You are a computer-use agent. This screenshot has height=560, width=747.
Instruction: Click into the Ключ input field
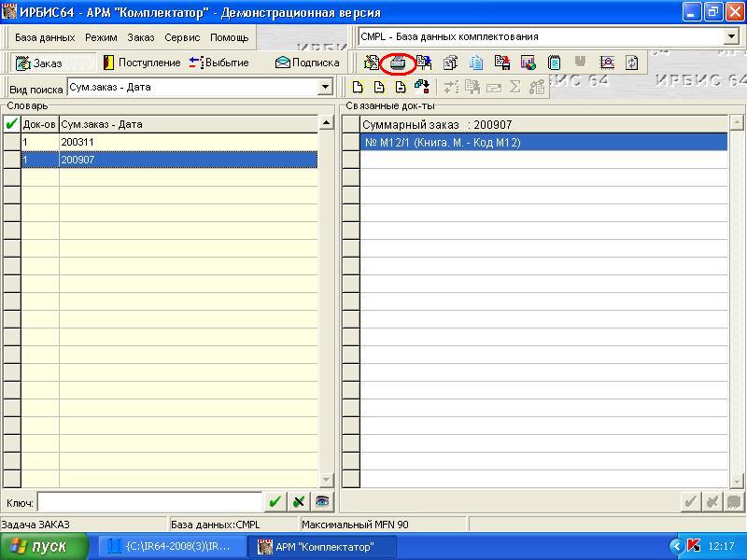(x=149, y=502)
